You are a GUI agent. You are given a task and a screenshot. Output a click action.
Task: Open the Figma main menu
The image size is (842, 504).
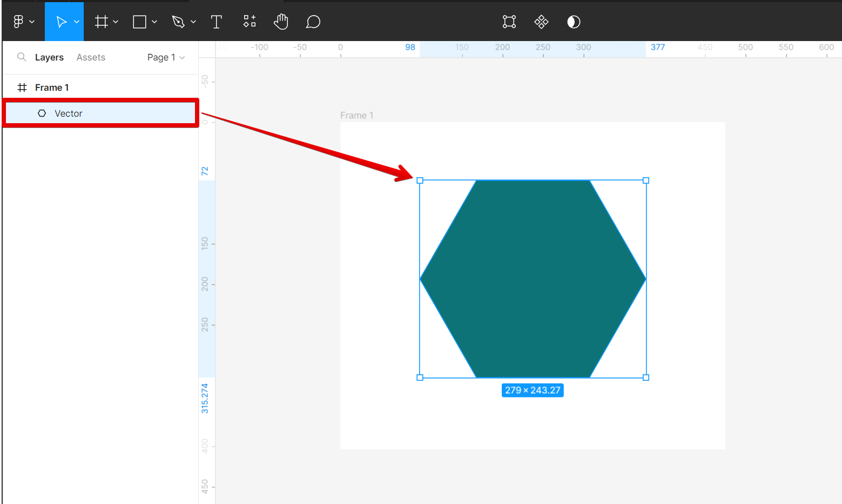tap(18, 22)
